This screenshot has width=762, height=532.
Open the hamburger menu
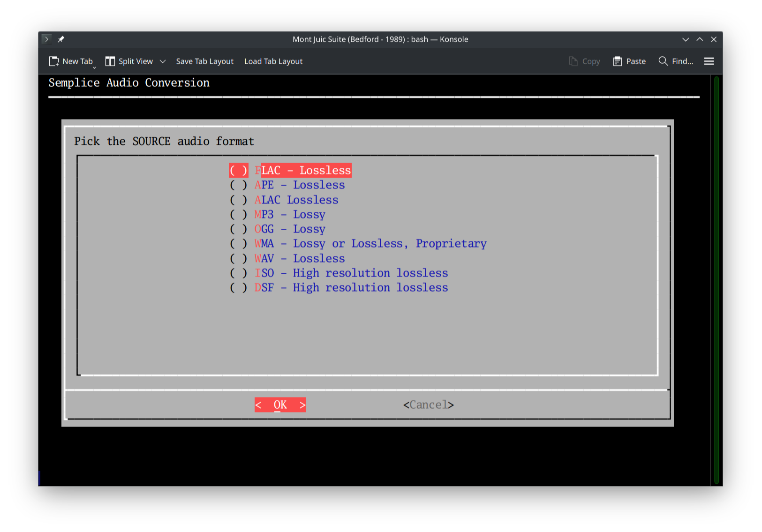click(x=709, y=61)
